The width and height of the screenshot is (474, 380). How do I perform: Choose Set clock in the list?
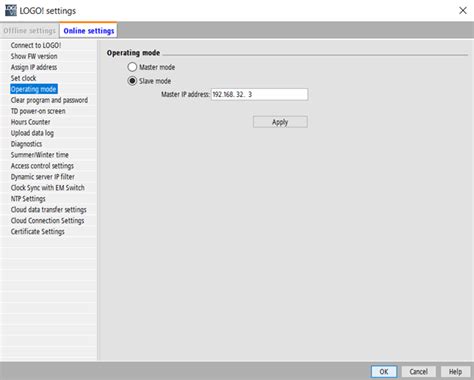tap(23, 78)
